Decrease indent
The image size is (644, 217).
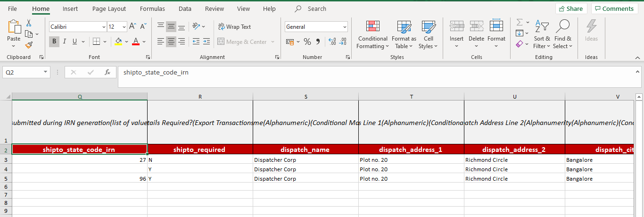tap(196, 42)
